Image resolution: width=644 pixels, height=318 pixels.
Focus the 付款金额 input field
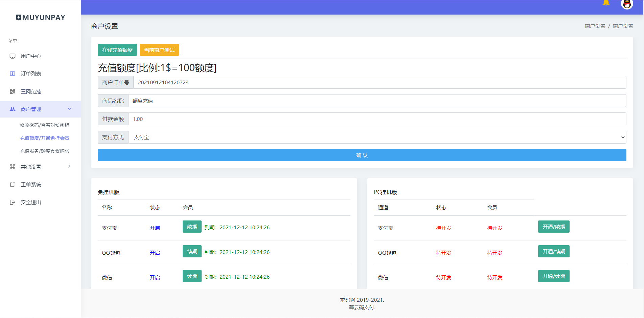click(377, 119)
